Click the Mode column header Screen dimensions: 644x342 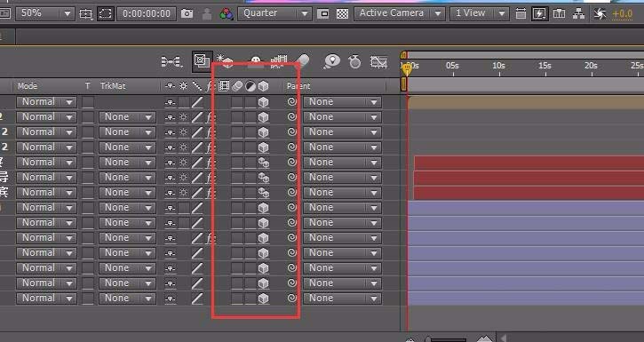(28, 86)
